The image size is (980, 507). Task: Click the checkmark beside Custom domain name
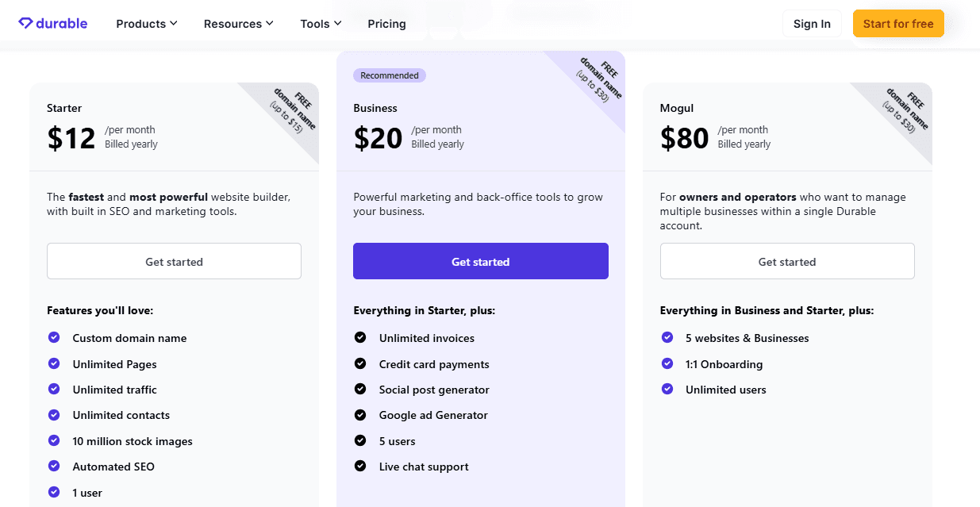coord(53,337)
